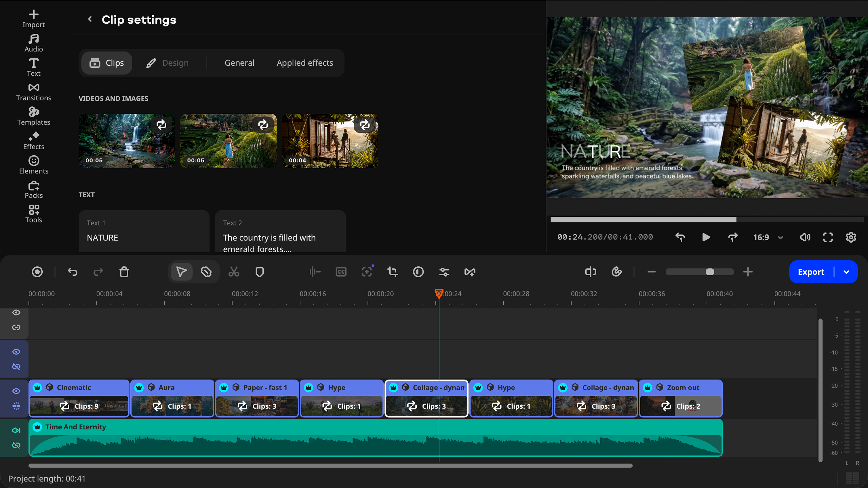Open audio waveform editing tool
Screen dimensions: 868x488
(x=315, y=272)
